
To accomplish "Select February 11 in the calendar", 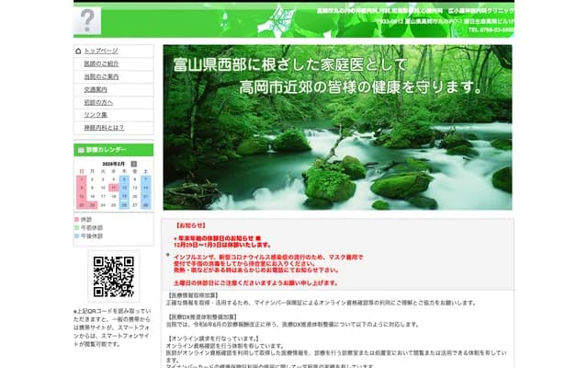I will point(113,187).
